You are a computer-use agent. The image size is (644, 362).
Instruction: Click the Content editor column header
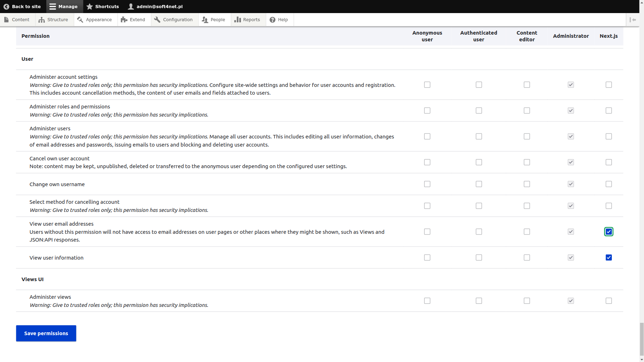pyautogui.click(x=527, y=36)
